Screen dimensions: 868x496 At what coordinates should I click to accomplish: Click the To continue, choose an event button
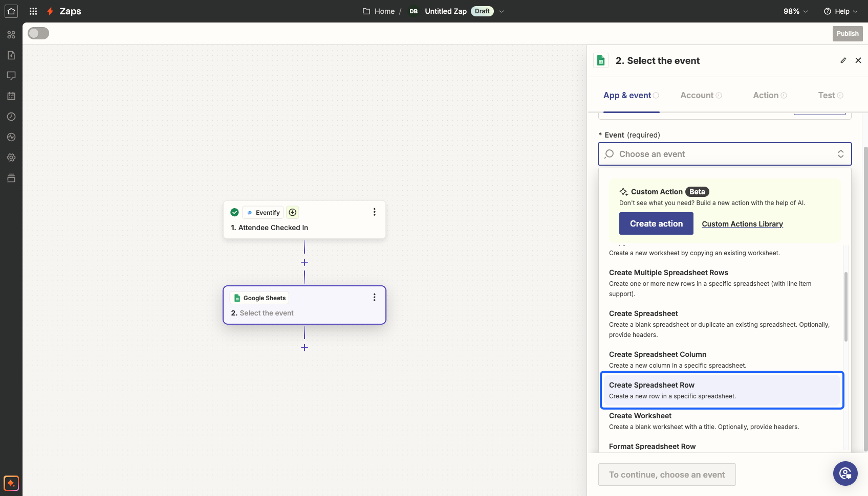coord(667,475)
